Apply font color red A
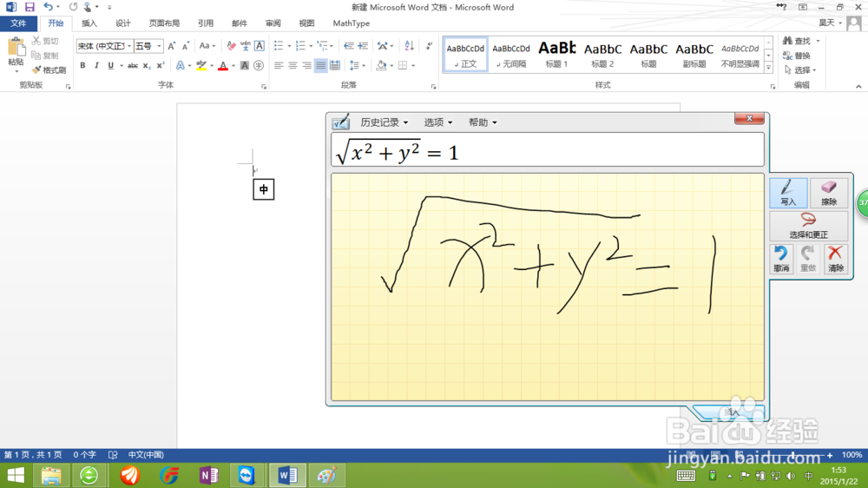868x488 pixels. (223, 65)
